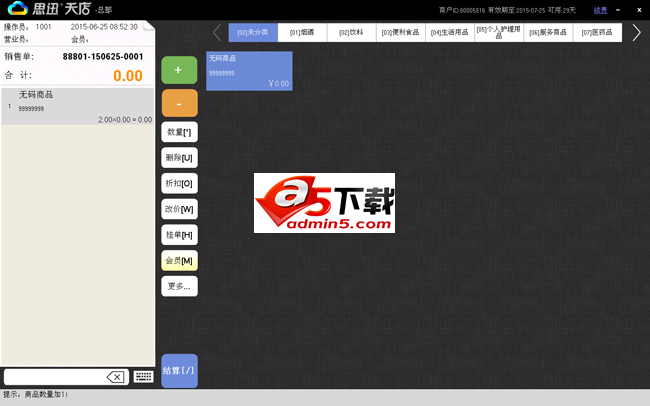Switch to the [07]医药品 category tab

point(597,32)
